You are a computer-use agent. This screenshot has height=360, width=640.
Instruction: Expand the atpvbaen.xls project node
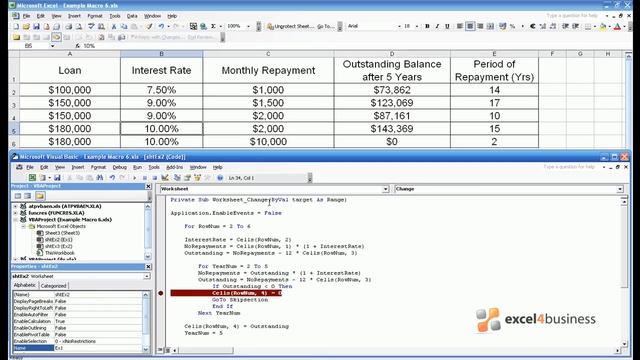click(16, 207)
